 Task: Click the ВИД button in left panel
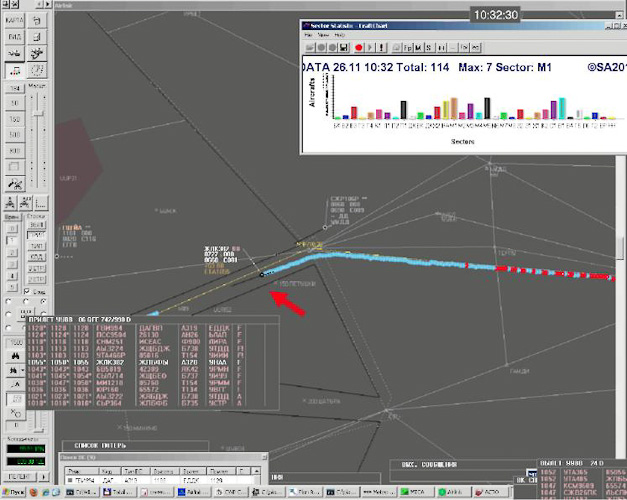coord(14,37)
